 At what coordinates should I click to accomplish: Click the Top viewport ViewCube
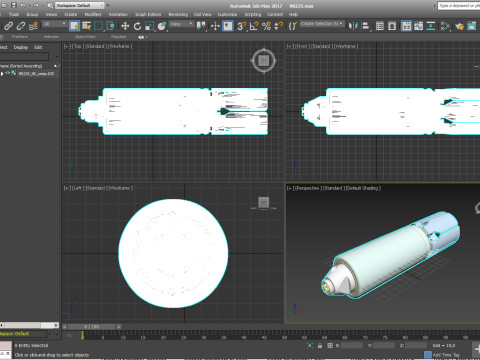(264, 61)
